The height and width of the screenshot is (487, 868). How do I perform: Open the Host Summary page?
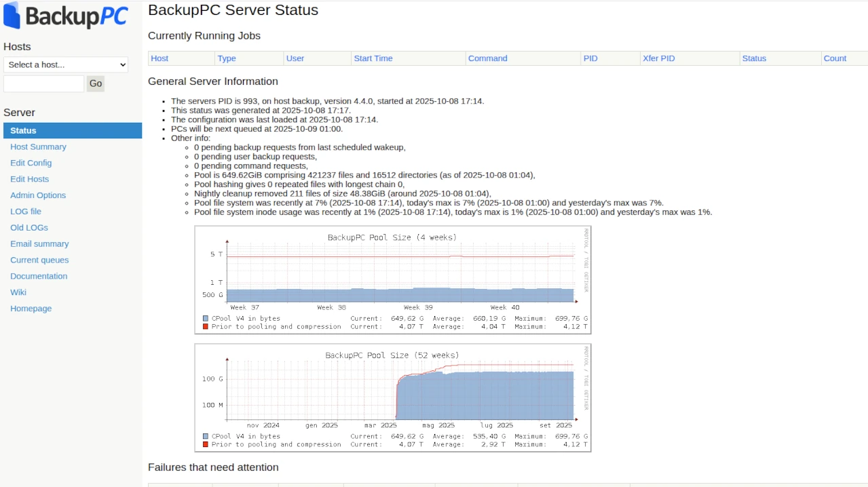[38, 147]
